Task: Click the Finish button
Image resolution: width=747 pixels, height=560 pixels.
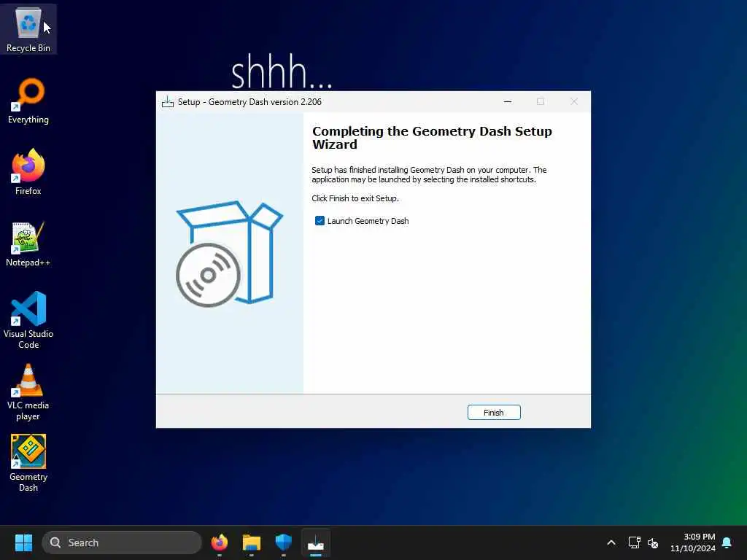Action: point(494,413)
